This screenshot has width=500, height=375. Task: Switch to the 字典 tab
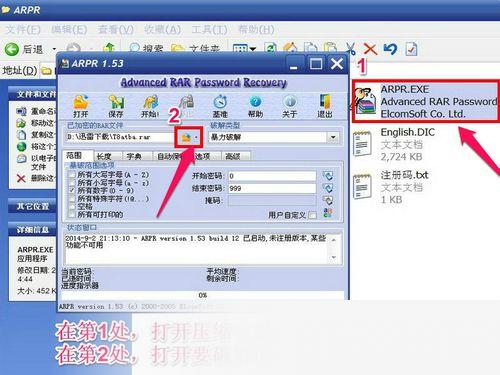coord(134,156)
